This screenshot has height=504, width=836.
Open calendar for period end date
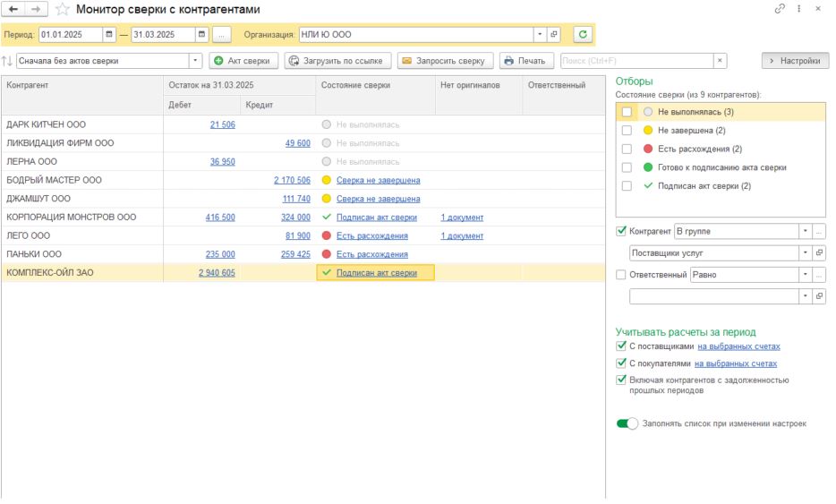click(x=201, y=35)
